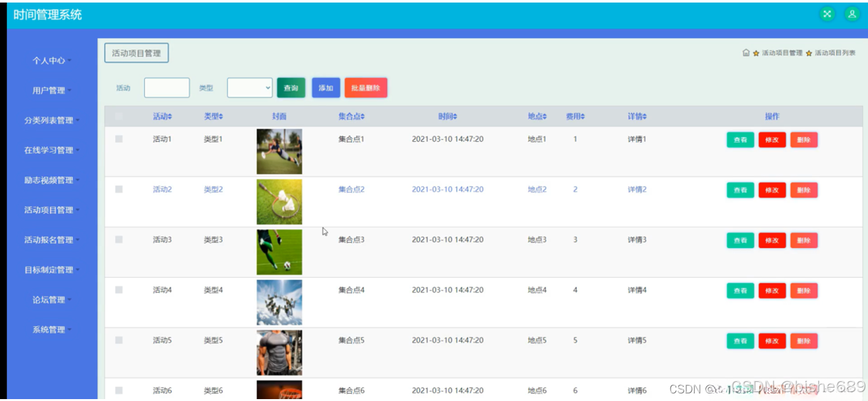This screenshot has width=868, height=401.
Task: Sort by 类型 column arrows
Action: [220, 117]
